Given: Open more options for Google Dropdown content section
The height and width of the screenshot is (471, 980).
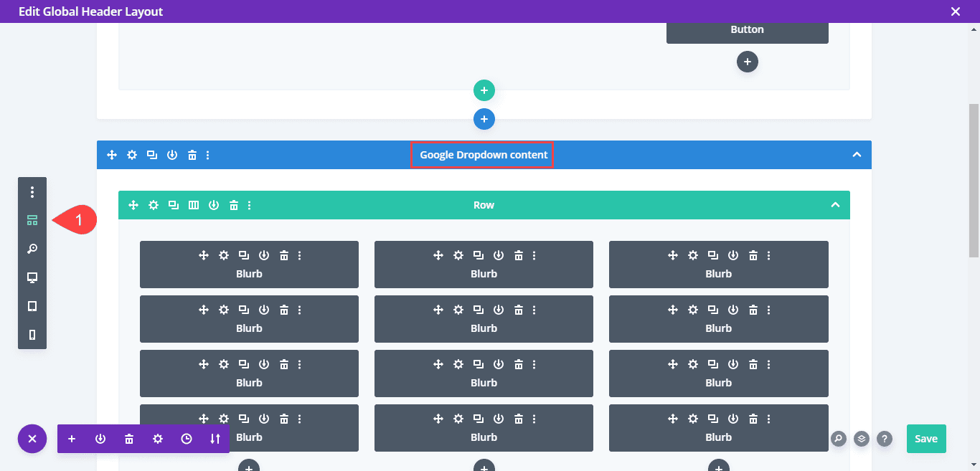Looking at the screenshot, I should point(208,155).
